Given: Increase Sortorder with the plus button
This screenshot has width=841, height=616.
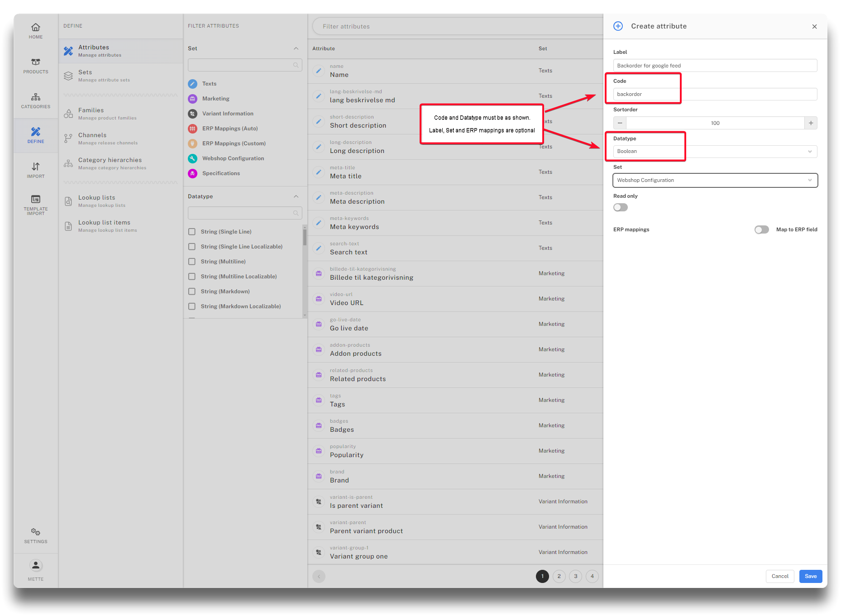Looking at the screenshot, I should click(811, 123).
